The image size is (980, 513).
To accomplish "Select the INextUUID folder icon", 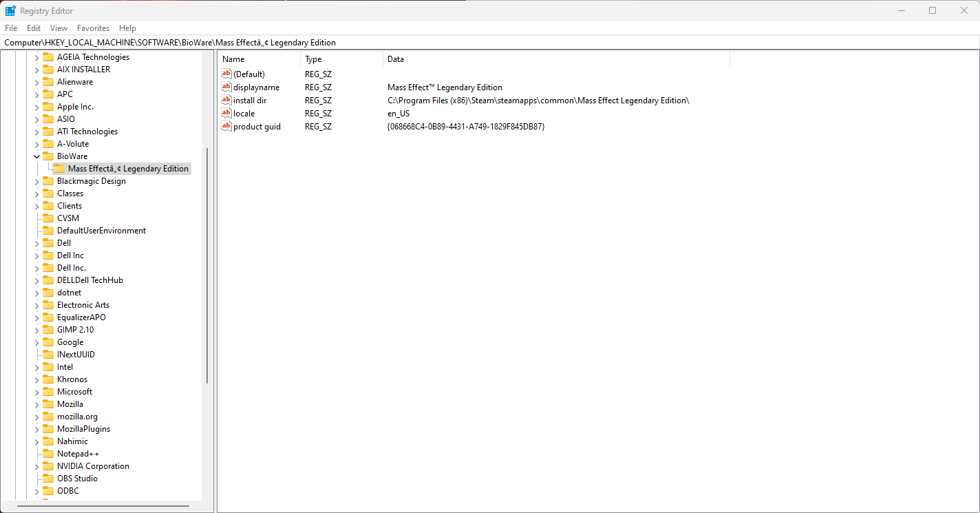I will (48, 355).
